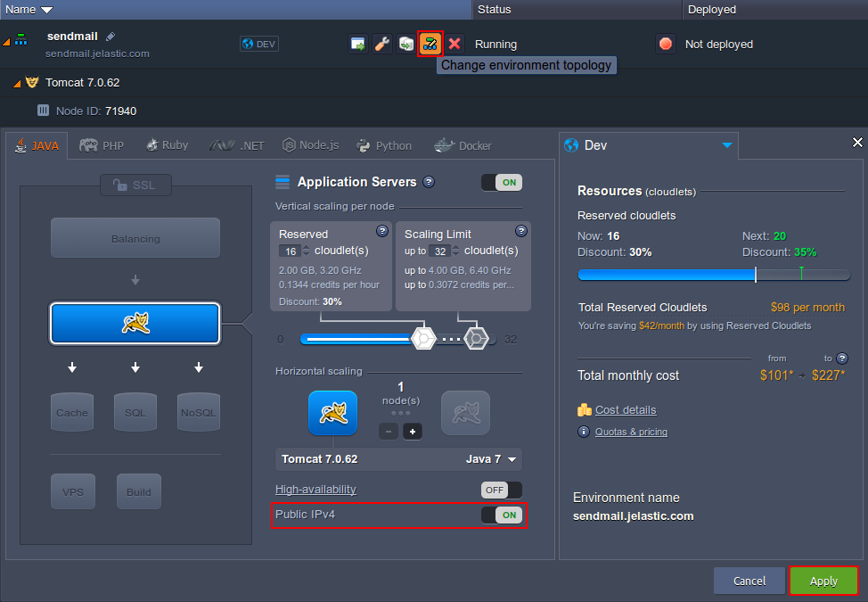
Task: Click the Build block
Action: pos(139,491)
